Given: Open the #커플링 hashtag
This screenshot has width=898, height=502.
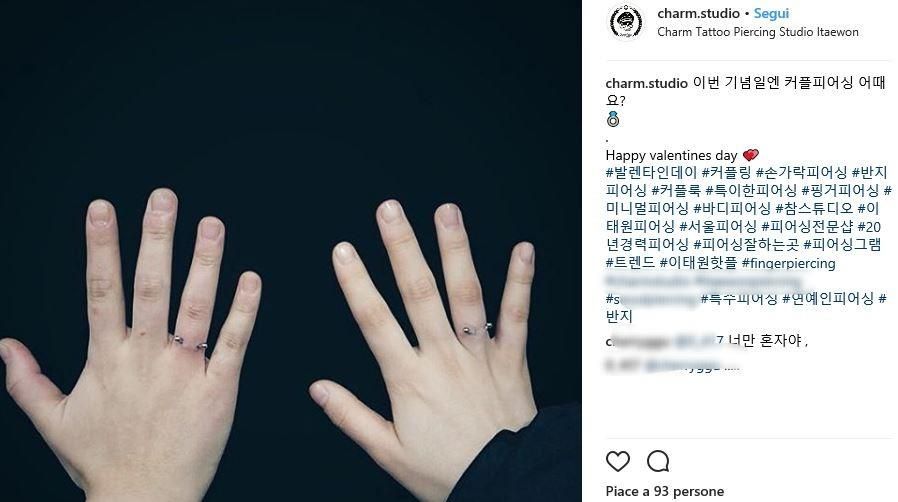Looking at the screenshot, I should 726,172.
